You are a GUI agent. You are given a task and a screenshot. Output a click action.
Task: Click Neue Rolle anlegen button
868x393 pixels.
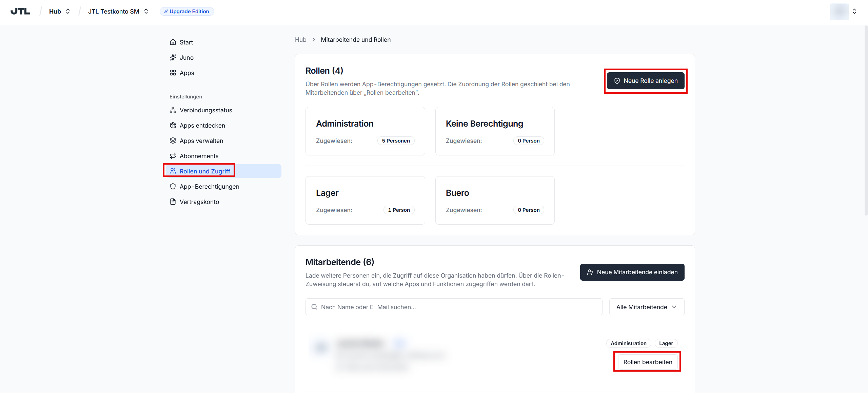click(646, 81)
